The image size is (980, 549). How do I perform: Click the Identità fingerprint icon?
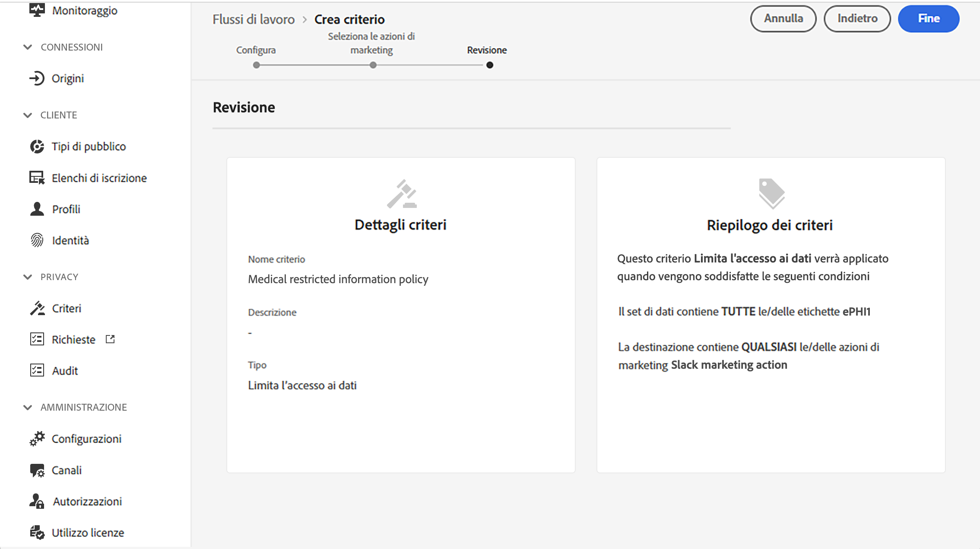point(37,240)
